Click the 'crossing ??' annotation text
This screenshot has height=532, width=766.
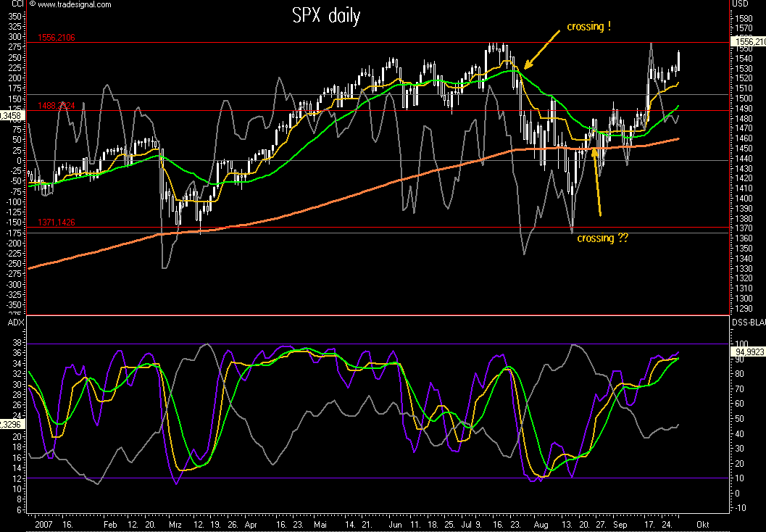[x=602, y=238]
